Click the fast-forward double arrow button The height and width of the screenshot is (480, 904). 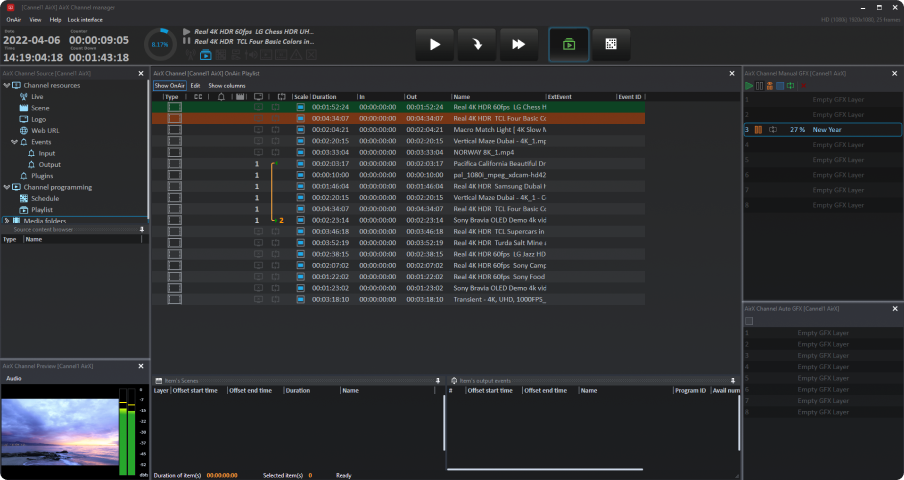tap(518, 44)
